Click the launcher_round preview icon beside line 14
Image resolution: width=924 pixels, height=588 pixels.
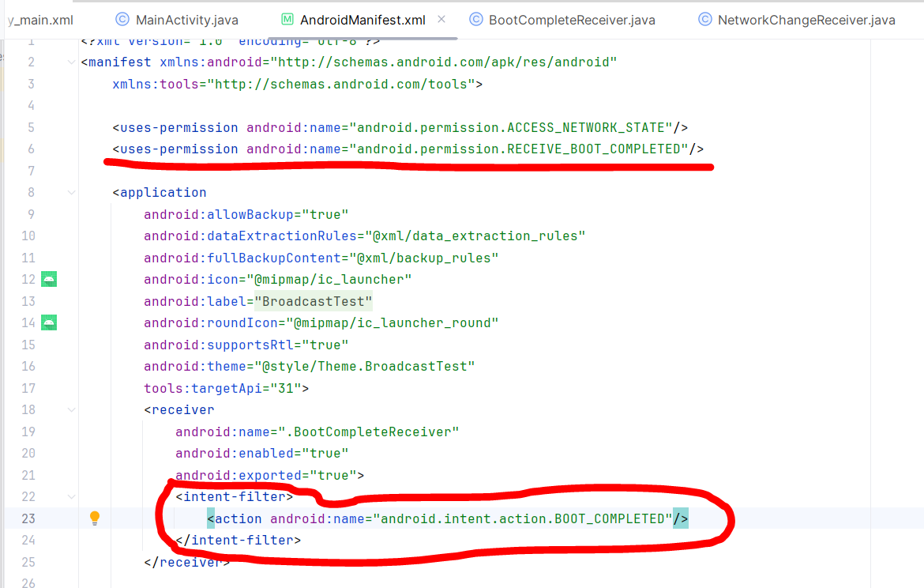click(x=49, y=322)
